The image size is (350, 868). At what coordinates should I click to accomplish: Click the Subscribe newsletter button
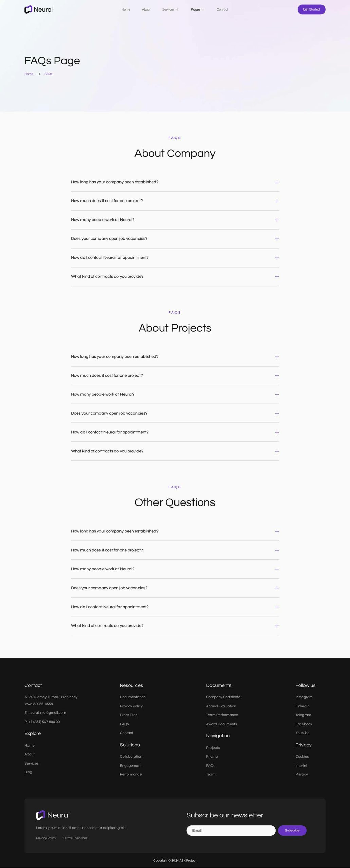tap(292, 830)
